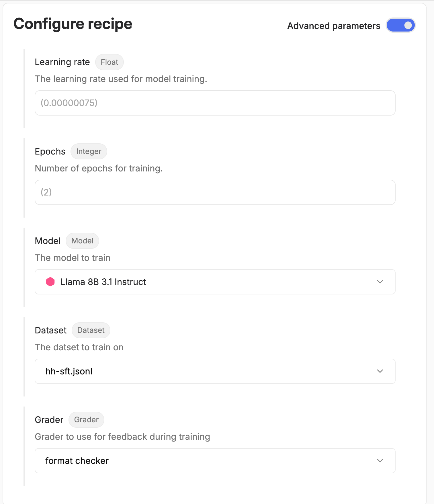Click the Dataset type badge
This screenshot has height=504, width=434.
(x=91, y=330)
